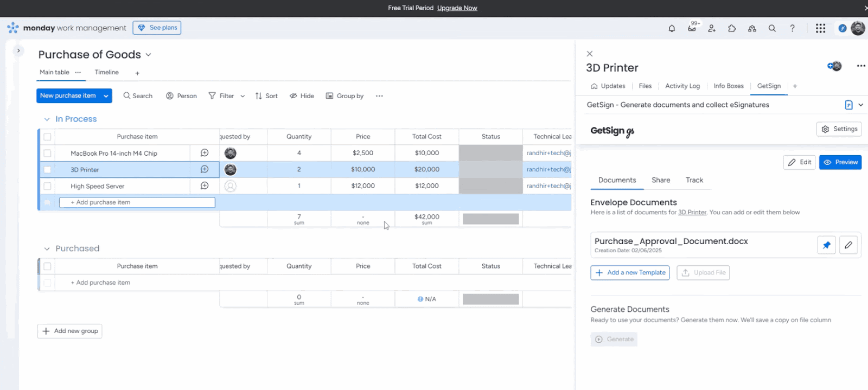Click the monday work management logo
Viewport: 868px width, 390px height.
click(x=66, y=28)
